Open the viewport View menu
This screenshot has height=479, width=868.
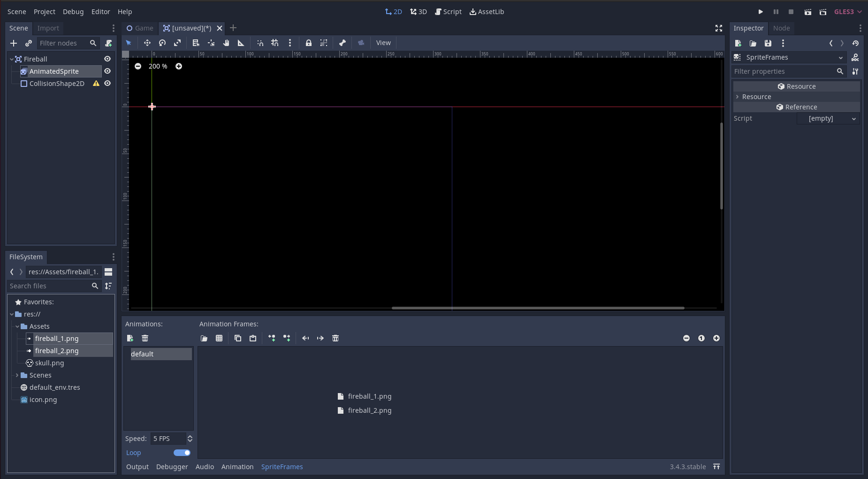[383, 43]
